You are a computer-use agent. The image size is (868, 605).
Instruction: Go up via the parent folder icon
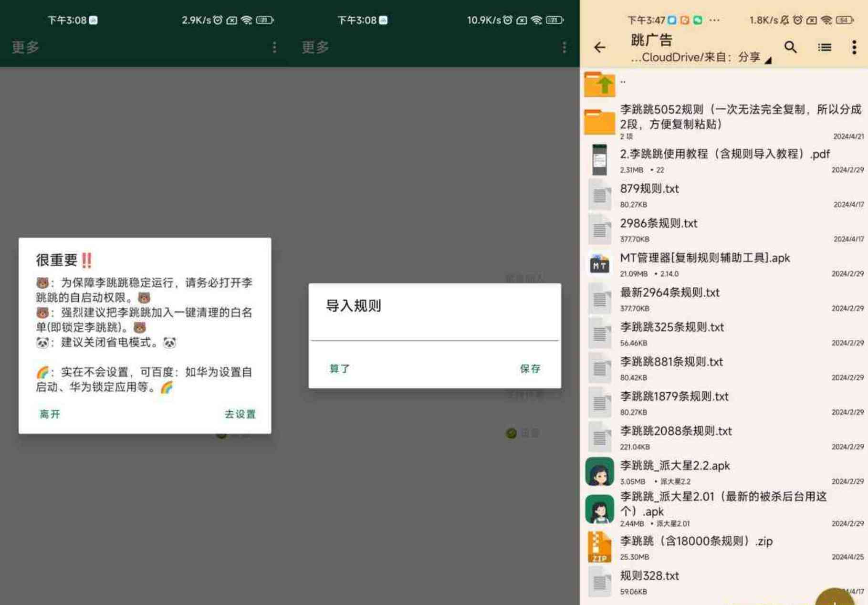click(x=599, y=84)
